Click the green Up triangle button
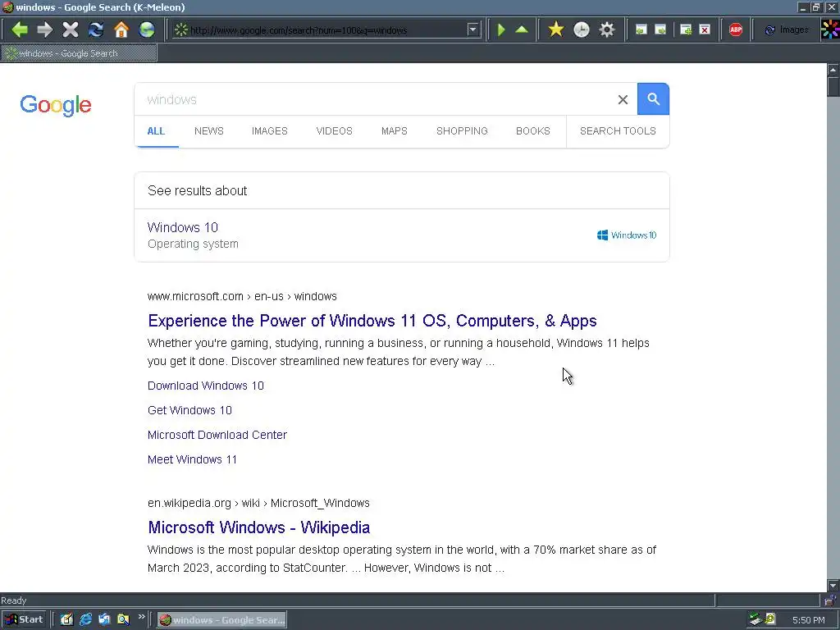840x630 pixels. 522,30
